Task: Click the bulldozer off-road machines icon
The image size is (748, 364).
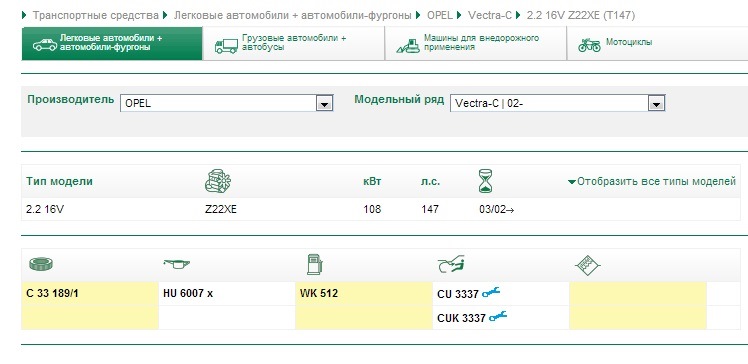Action: tap(408, 46)
